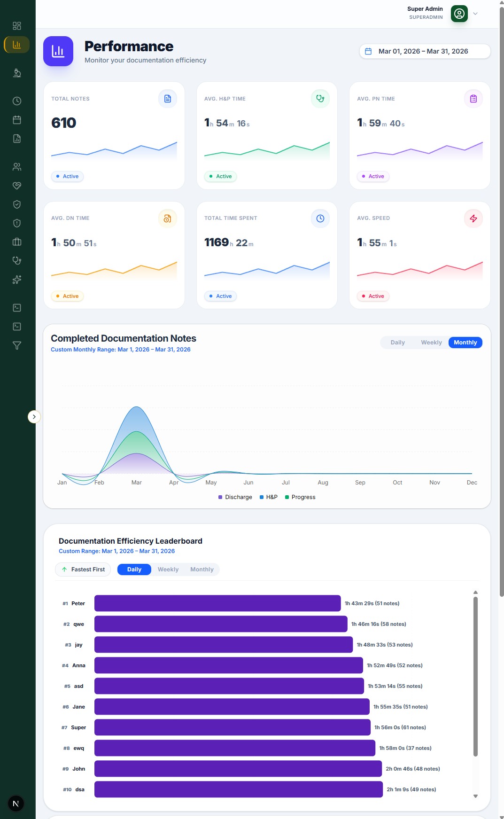Set leaderboard to Monthly view

202,569
